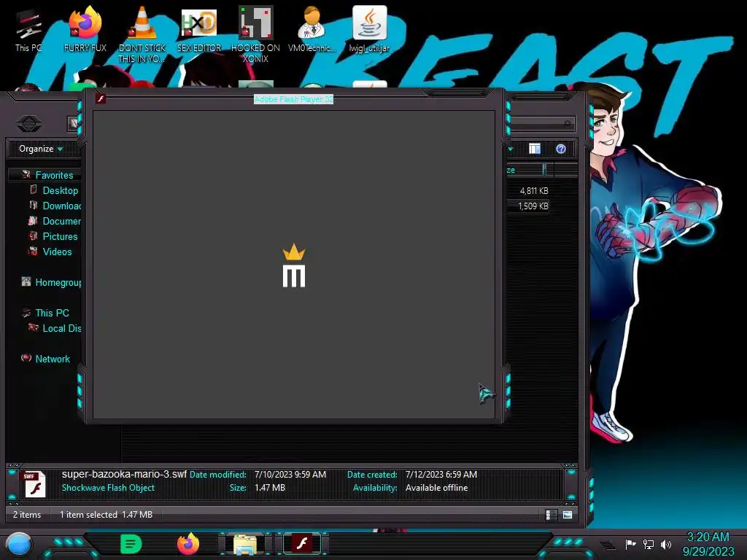Click the 4,811 KB size cell
This screenshot has width=747, height=560.
pos(533,190)
